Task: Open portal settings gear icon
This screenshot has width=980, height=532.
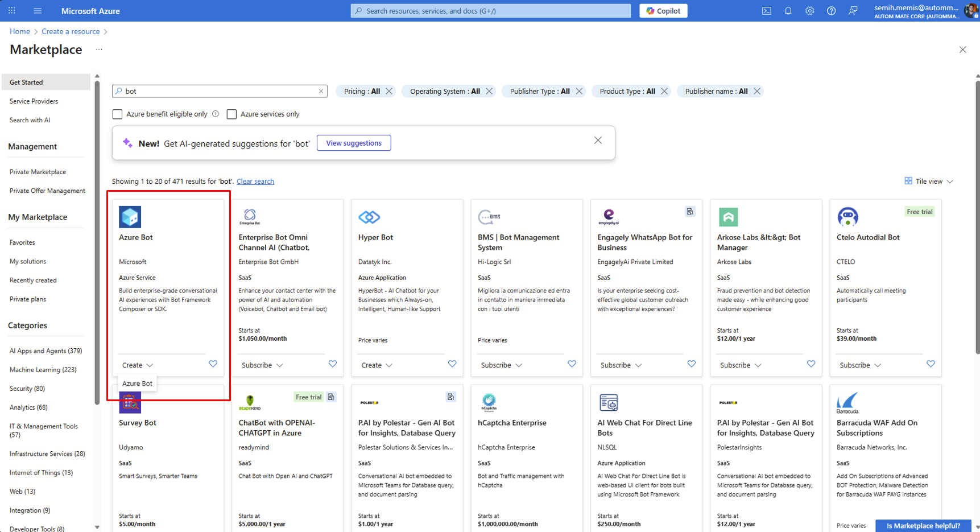Action: (809, 11)
